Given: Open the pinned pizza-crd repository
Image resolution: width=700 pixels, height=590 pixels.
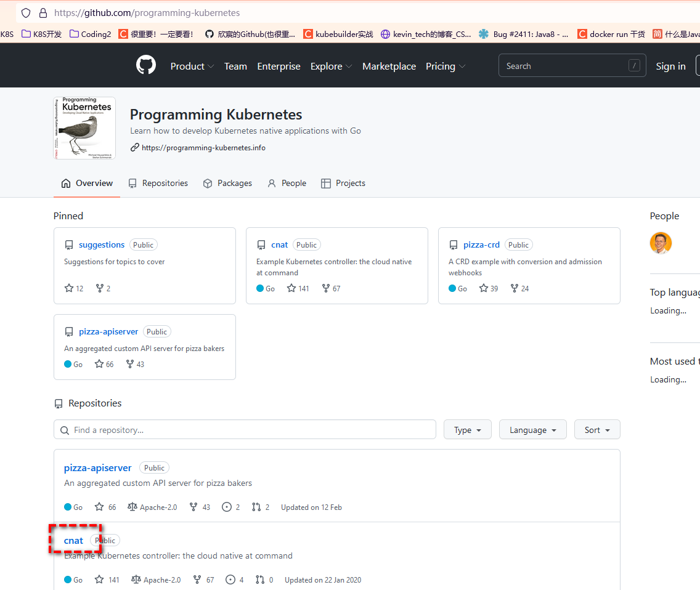Looking at the screenshot, I should (481, 244).
